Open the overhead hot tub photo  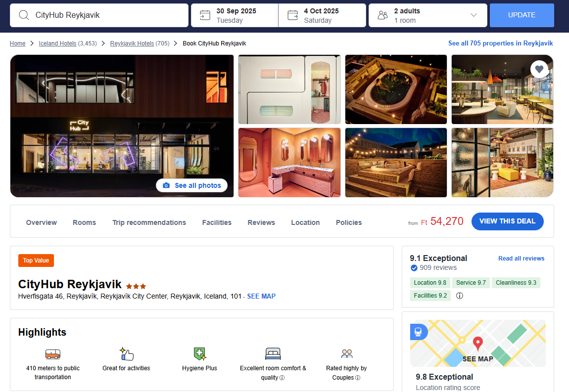396,89
